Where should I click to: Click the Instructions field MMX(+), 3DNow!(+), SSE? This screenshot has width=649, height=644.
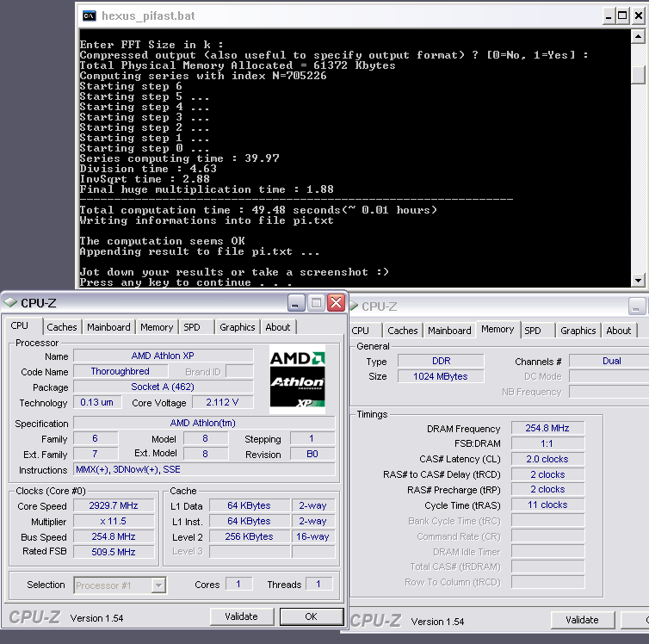pyautogui.click(x=205, y=469)
